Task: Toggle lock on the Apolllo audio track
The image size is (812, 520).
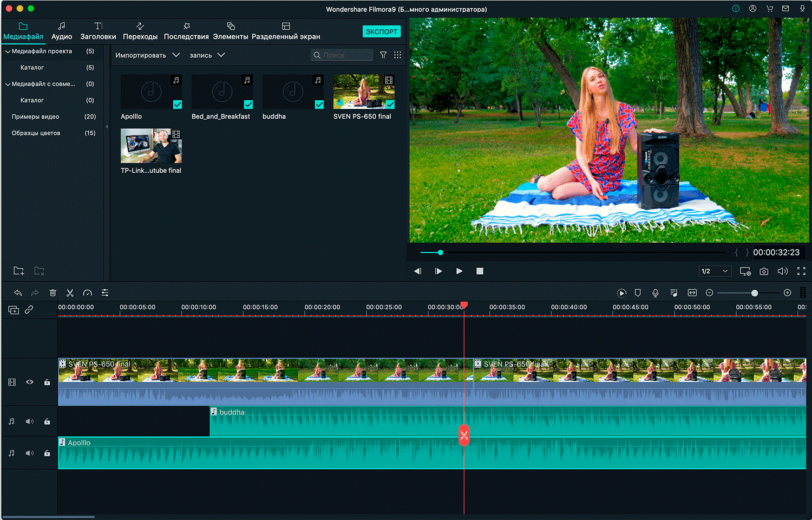Action: click(47, 453)
